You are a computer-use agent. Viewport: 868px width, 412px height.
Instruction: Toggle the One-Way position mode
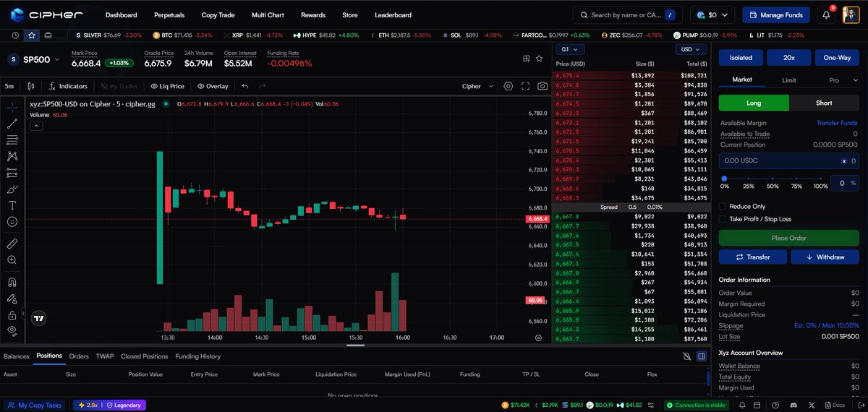pos(837,58)
